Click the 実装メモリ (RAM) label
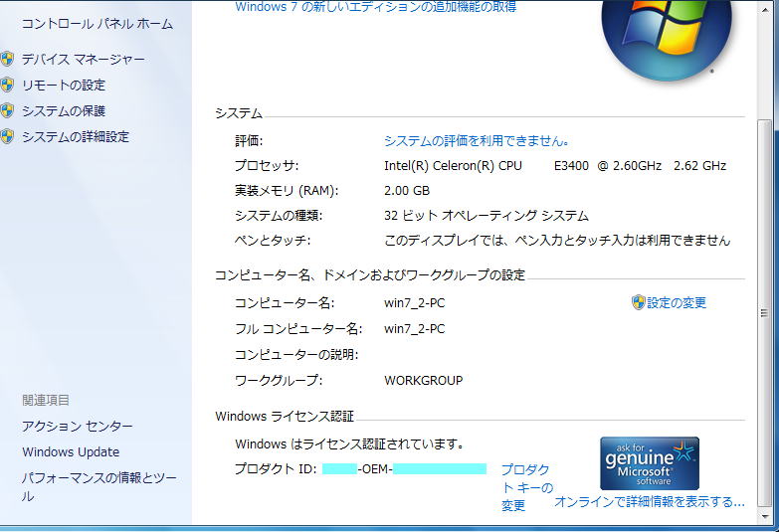The width and height of the screenshot is (779, 532). click(287, 191)
